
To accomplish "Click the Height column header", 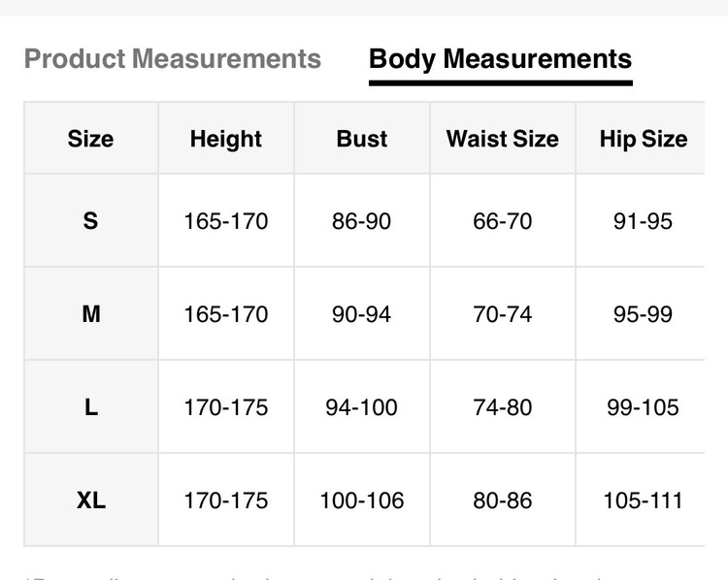I will click(x=226, y=139).
